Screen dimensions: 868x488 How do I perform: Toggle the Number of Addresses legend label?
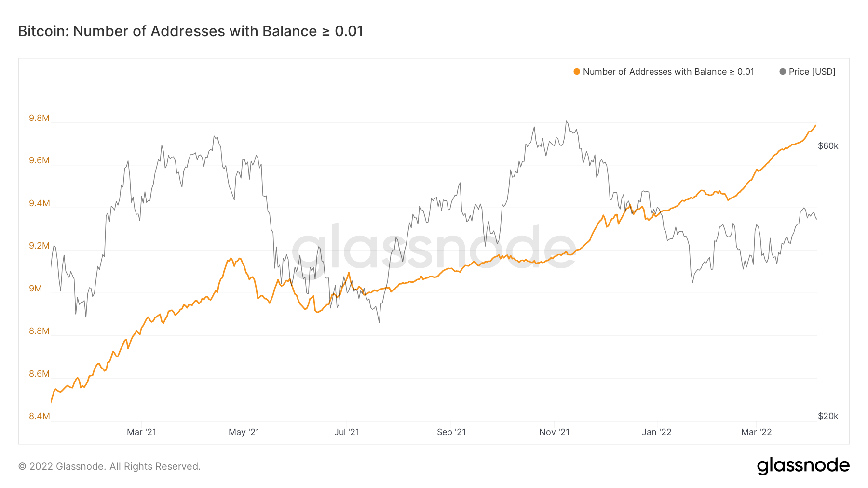point(668,72)
